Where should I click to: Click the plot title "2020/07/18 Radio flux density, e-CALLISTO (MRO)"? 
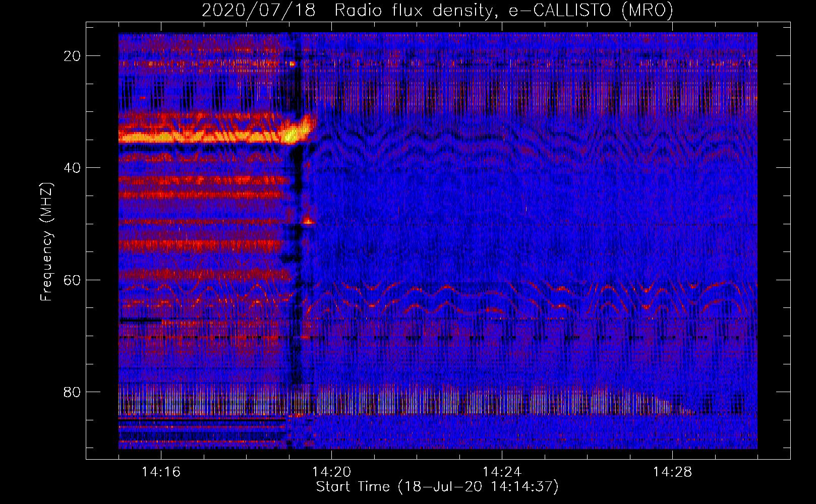[437, 10]
